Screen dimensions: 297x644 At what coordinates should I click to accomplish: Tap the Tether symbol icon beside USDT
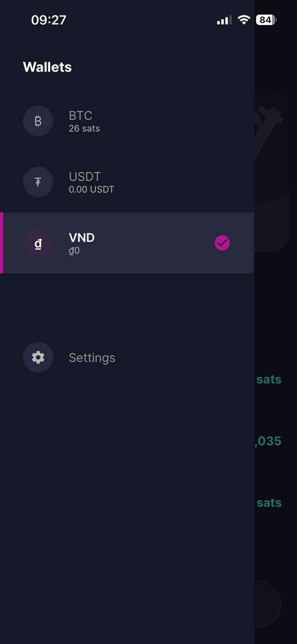point(38,182)
